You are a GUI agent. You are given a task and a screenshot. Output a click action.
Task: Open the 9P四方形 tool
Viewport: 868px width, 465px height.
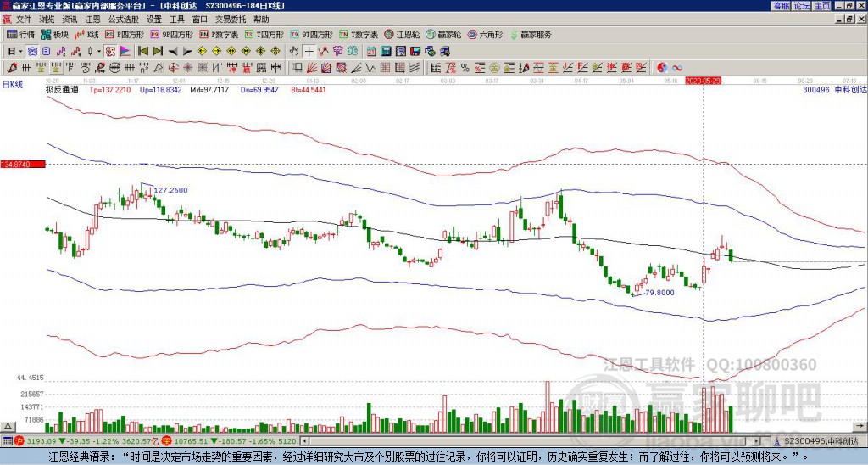pyautogui.click(x=172, y=34)
